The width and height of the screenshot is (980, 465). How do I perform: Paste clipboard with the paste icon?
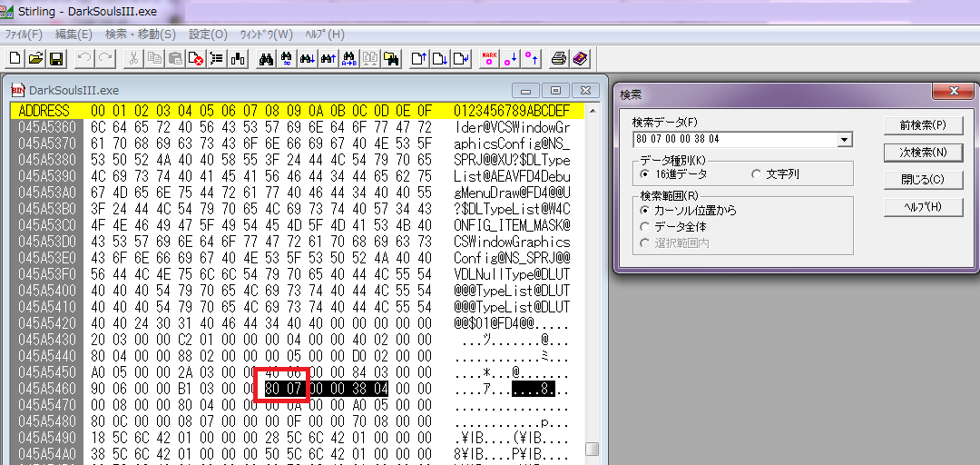[176, 59]
